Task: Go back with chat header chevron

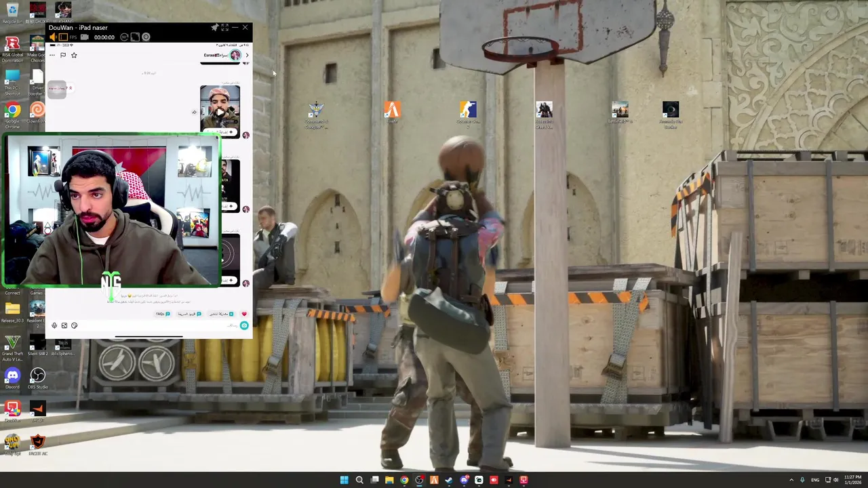Action: (247, 56)
